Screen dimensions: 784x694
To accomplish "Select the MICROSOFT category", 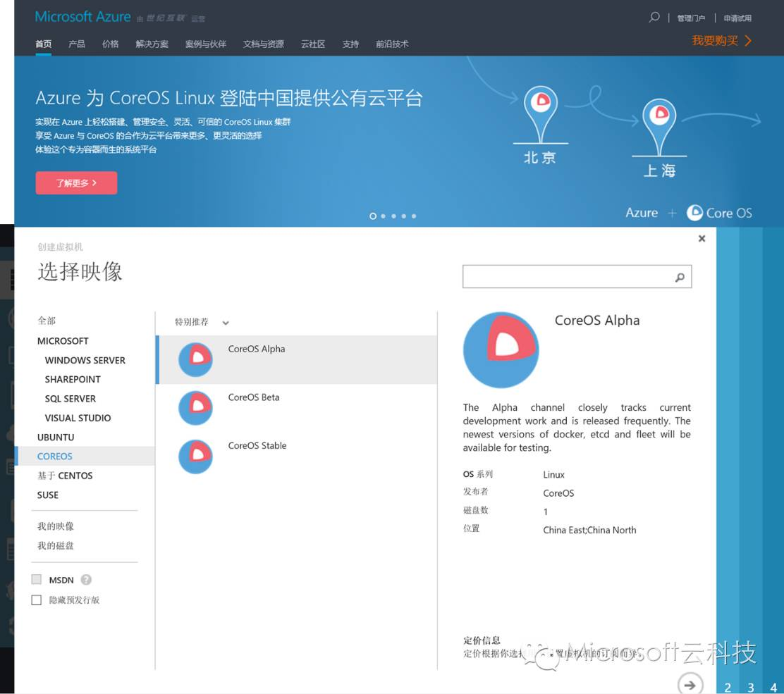I will (63, 341).
